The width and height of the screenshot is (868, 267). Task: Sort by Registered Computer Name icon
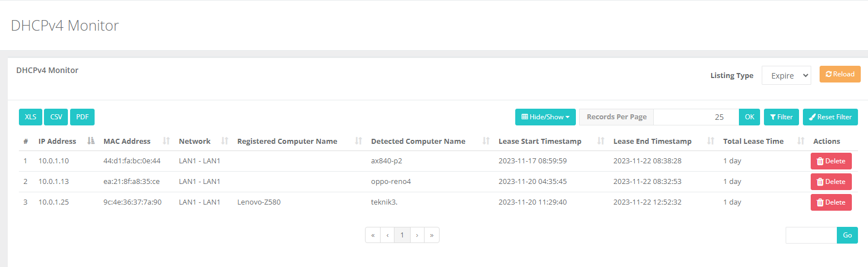coord(359,142)
